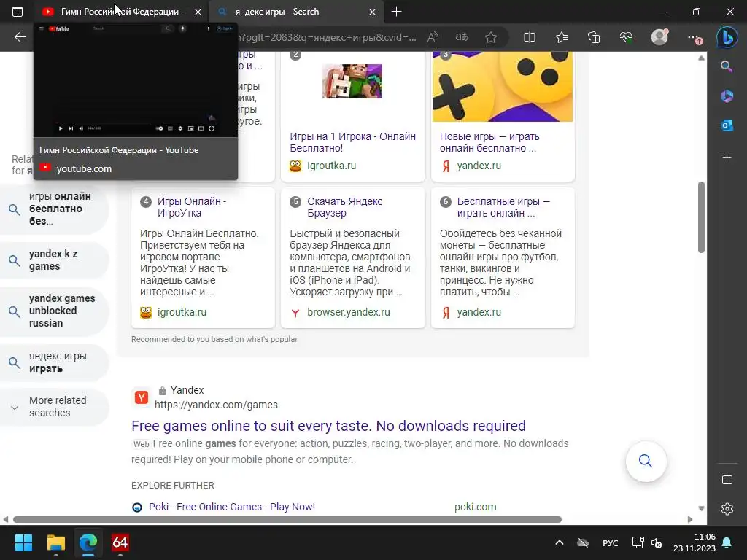Open the Collections icon
This screenshot has height=560, width=747.
click(x=594, y=37)
